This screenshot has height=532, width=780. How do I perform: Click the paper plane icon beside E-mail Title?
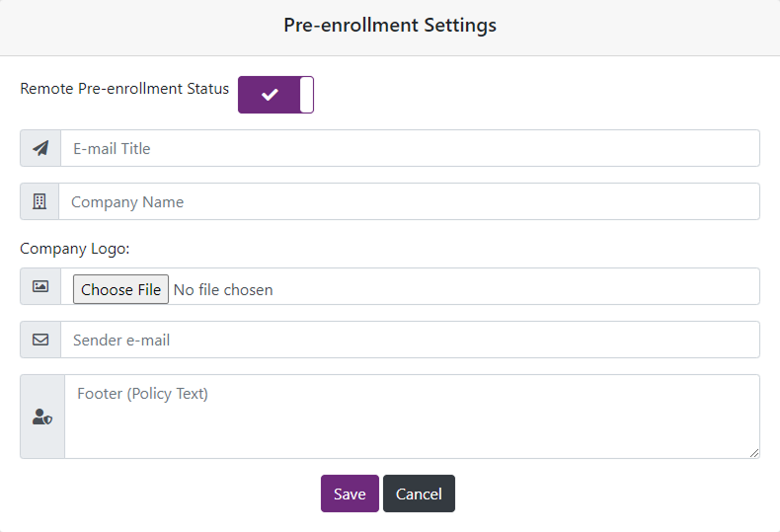pos(40,149)
